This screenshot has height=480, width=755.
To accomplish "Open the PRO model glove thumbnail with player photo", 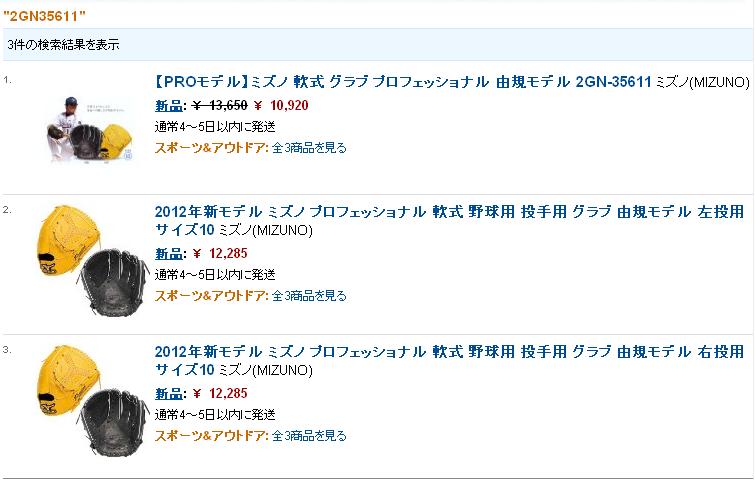I will 92,131.
